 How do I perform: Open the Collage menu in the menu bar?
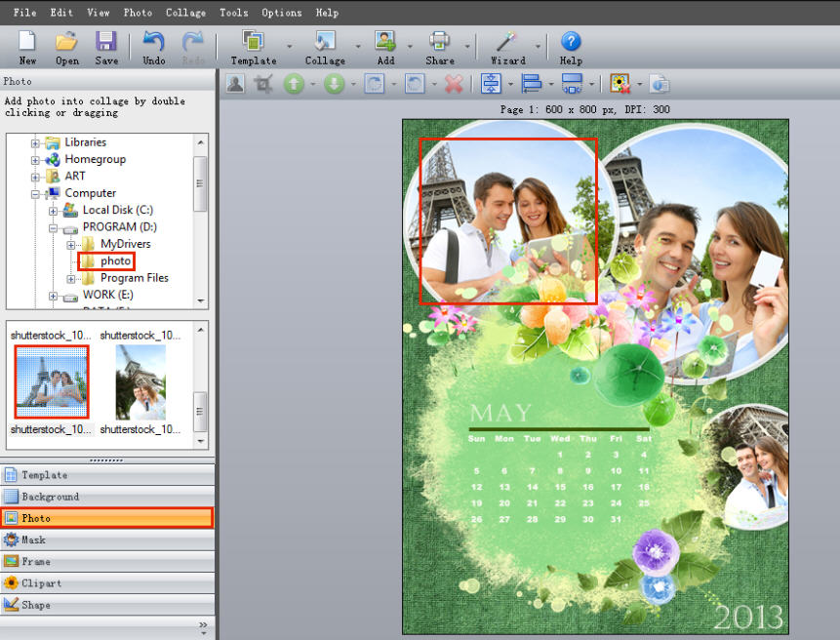click(185, 13)
